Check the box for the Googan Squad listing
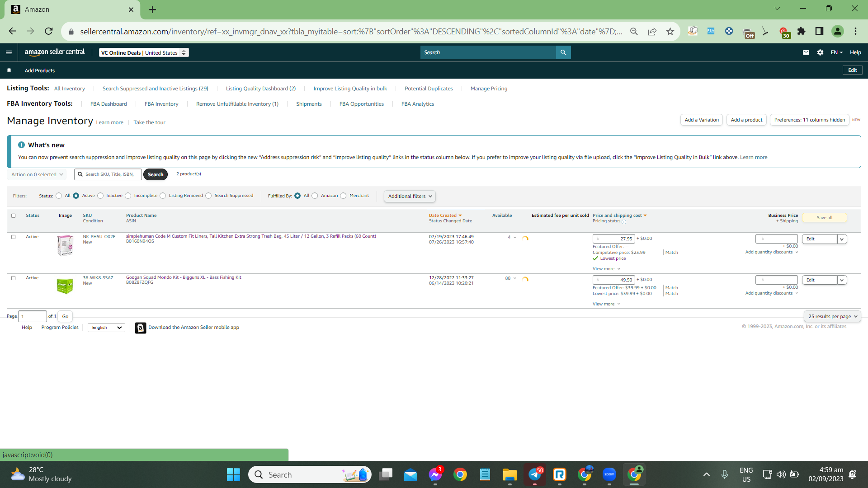The height and width of the screenshot is (488, 868). [x=14, y=278]
